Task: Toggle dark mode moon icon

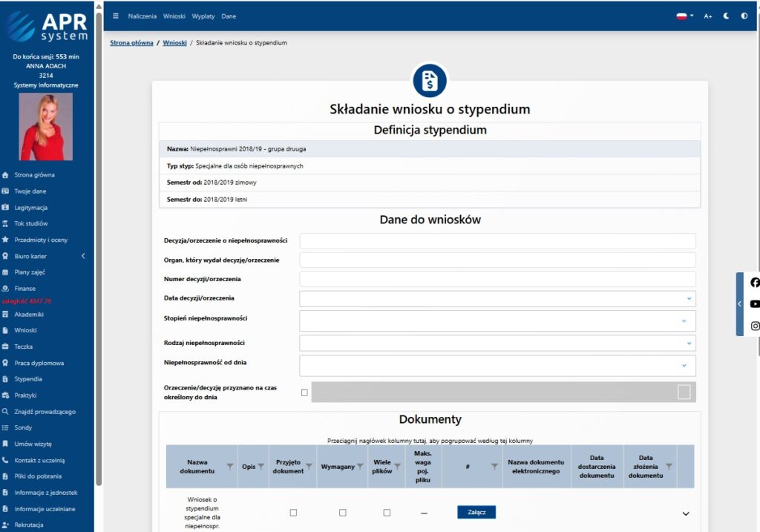Action: [x=727, y=16]
